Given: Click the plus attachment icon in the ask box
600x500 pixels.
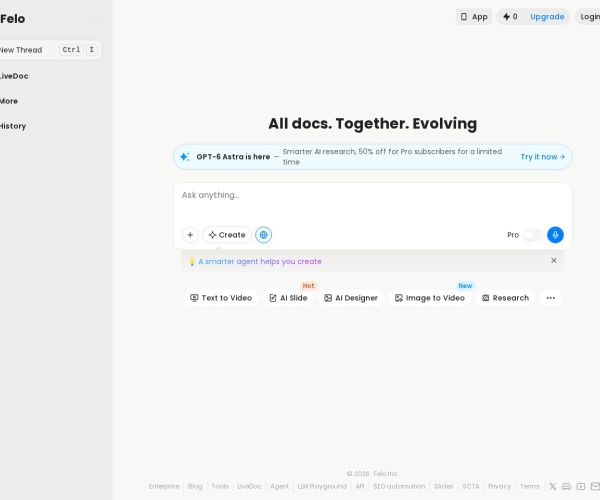Looking at the screenshot, I should click(x=190, y=235).
